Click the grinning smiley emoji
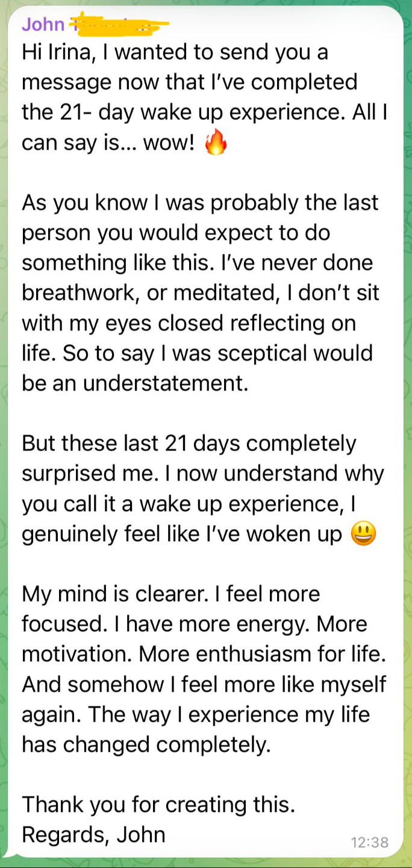Image resolution: width=412 pixels, height=868 pixels. (363, 534)
